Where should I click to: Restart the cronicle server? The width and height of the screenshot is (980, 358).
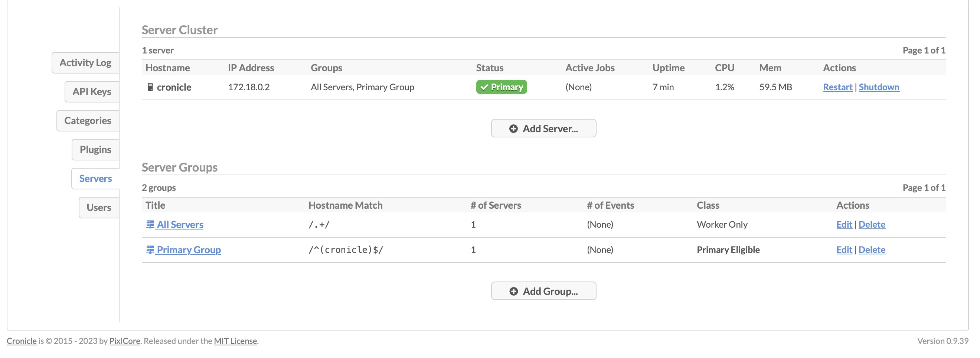point(837,87)
